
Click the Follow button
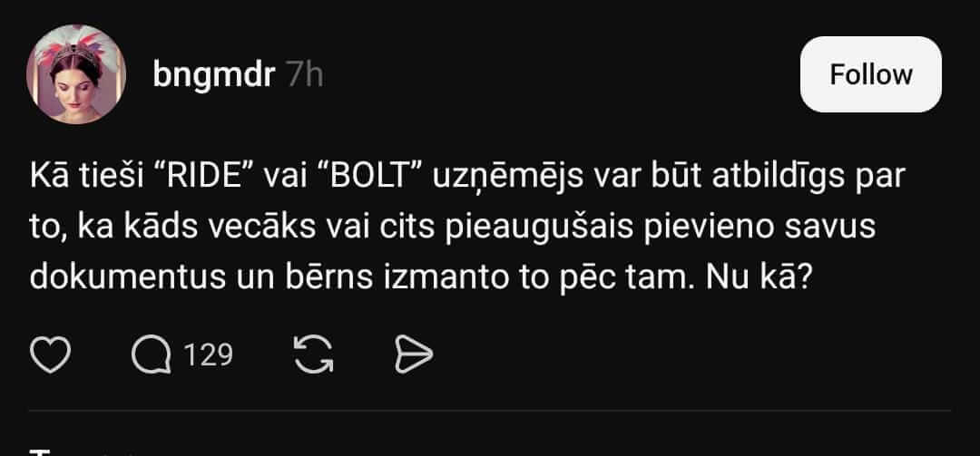click(870, 74)
